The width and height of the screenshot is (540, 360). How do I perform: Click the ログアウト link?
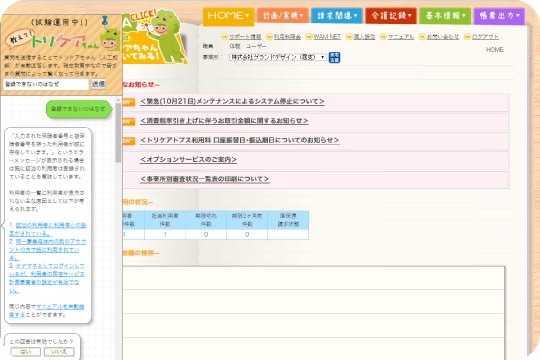485,37
